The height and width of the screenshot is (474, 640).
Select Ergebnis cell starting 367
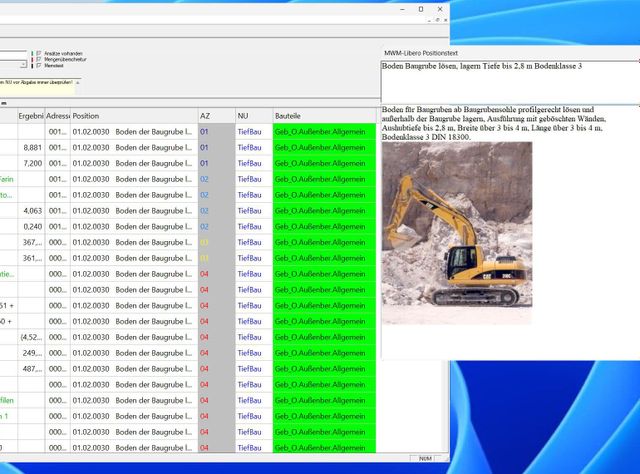pyautogui.click(x=31, y=243)
